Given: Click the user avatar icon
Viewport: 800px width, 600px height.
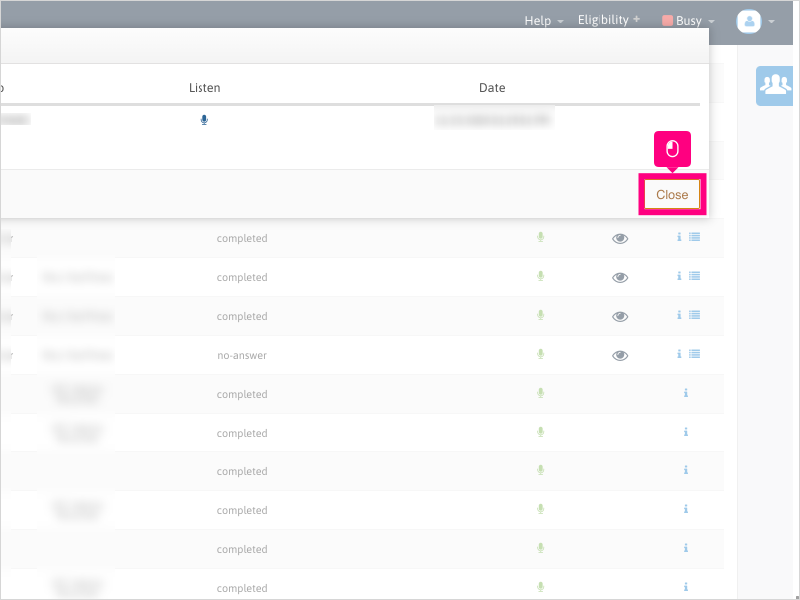Looking at the screenshot, I should pyautogui.click(x=749, y=21).
